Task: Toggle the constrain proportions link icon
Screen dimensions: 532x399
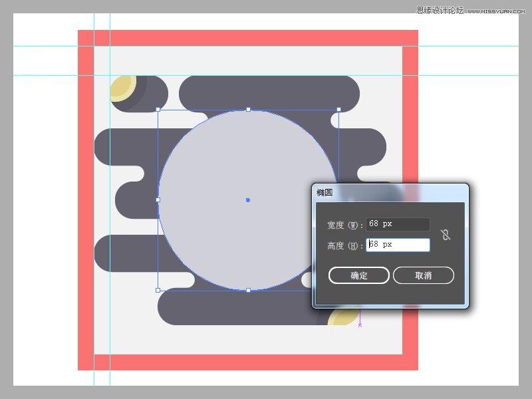Action: tap(446, 235)
